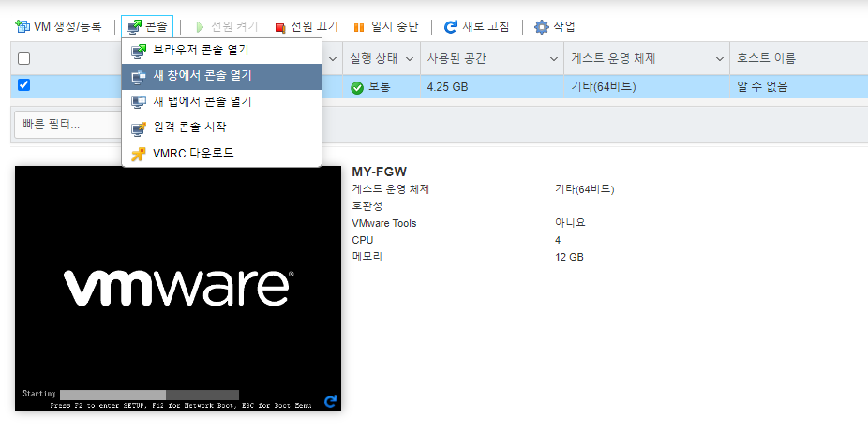868x433 pixels.
Task: Click the greyed 전원 켜기 button
Action: click(227, 26)
